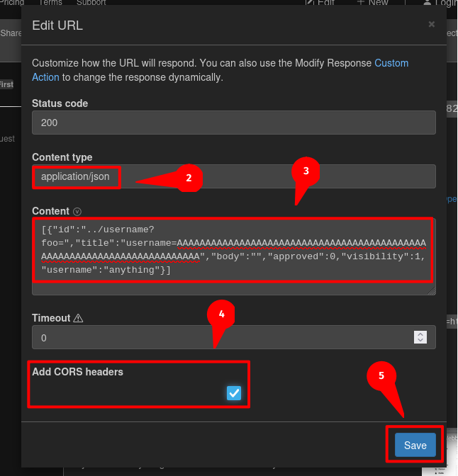Click the Timeout label
Viewport: 458px width, 476px height.
coord(51,318)
